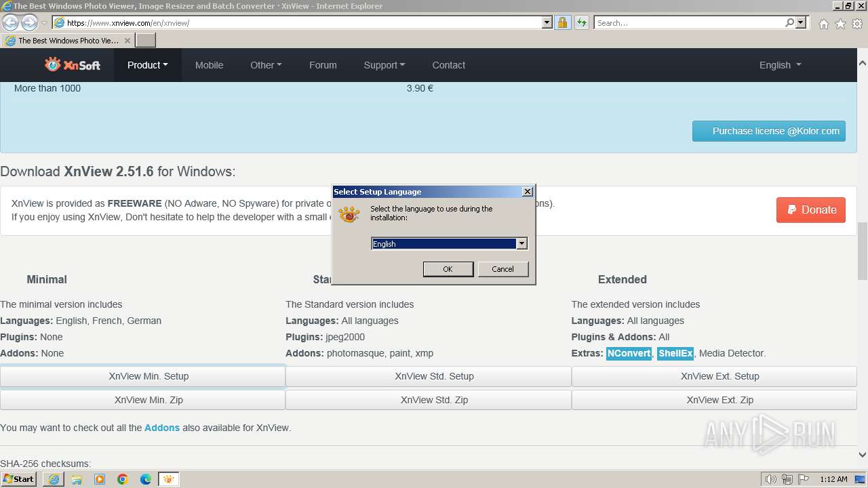Viewport: 868px width, 488px height.
Task: Launch Chrome from the taskbar
Action: pos(123,479)
